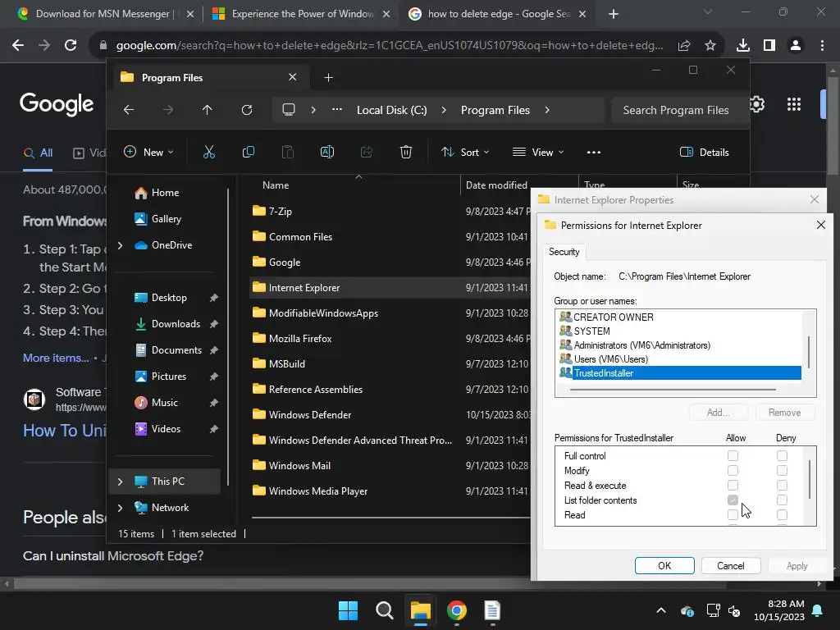The height and width of the screenshot is (630, 840).
Task: Toggle Chrome side panel icon
Action: (769, 46)
